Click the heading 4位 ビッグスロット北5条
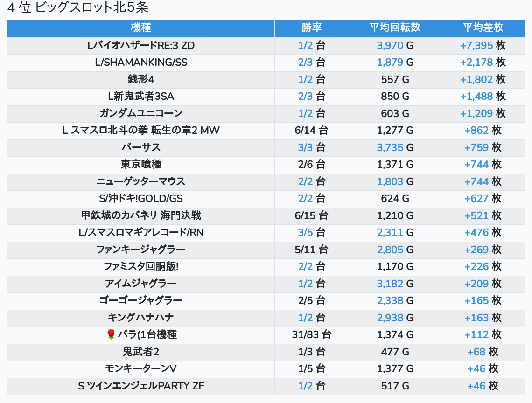Viewport: 532px width, 403px height. click(77, 7)
